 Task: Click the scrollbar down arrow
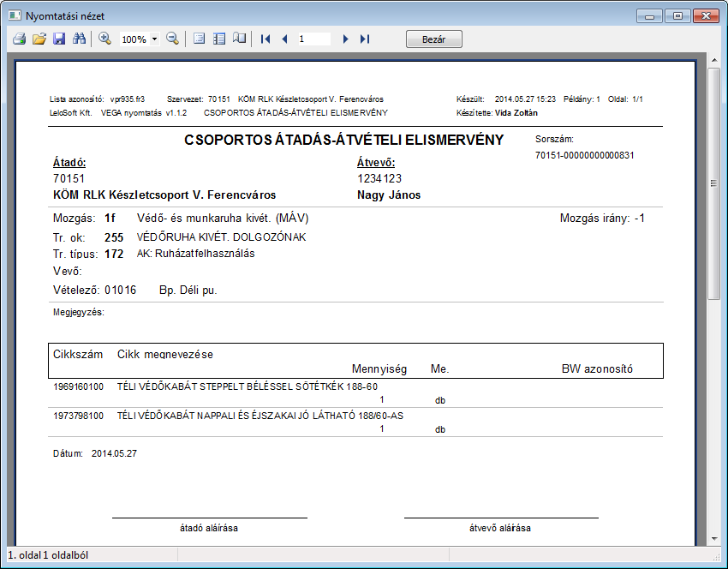click(x=714, y=539)
